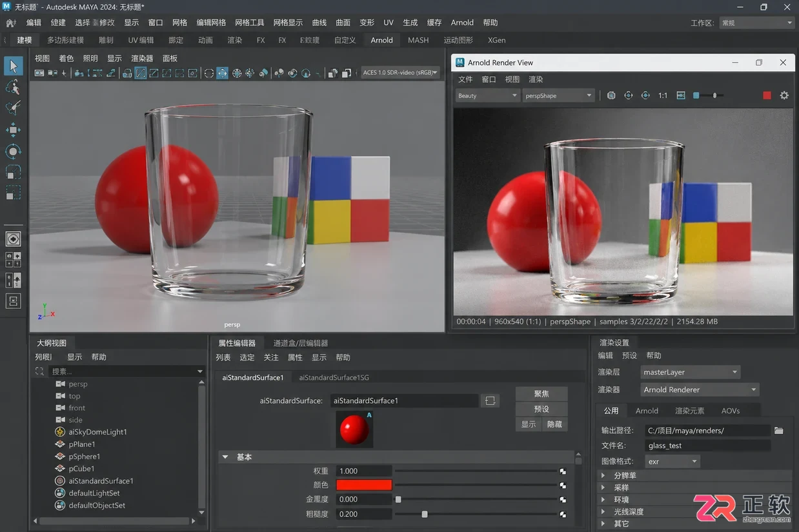Pick the Move tool in toolbox
The height and width of the screenshot is (532, 799).
tap(13, 130)
